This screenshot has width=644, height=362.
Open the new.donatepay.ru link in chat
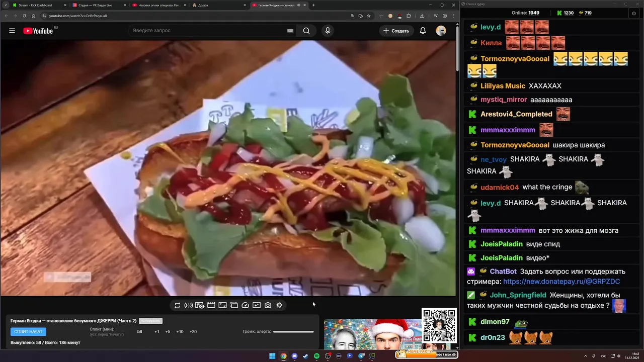click(x=561, y=282)
